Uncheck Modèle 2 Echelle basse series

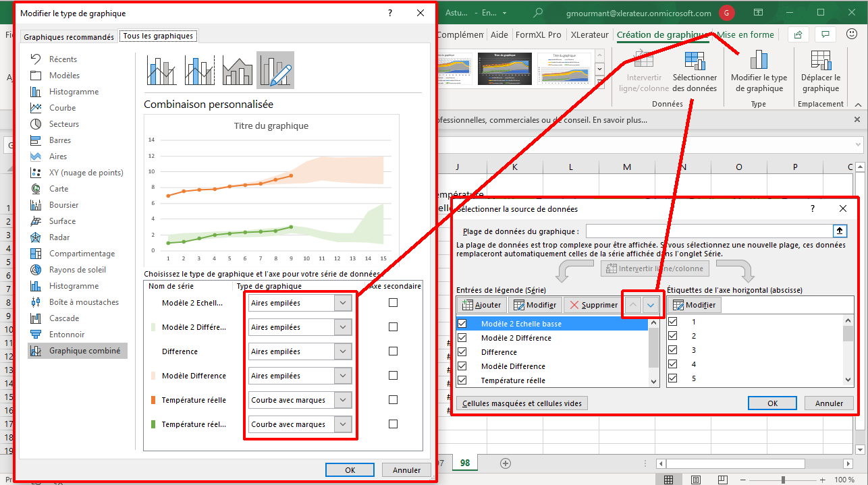click(462, 324)
